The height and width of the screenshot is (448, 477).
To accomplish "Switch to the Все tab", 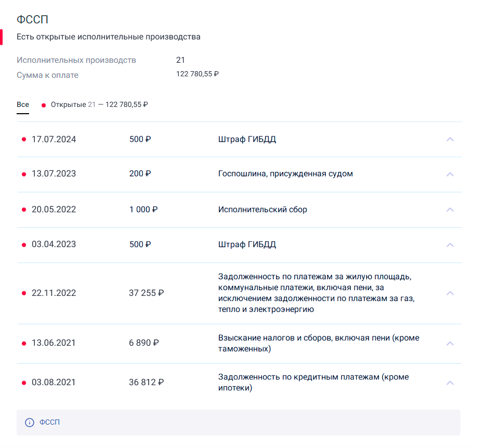I will [23, 105].
